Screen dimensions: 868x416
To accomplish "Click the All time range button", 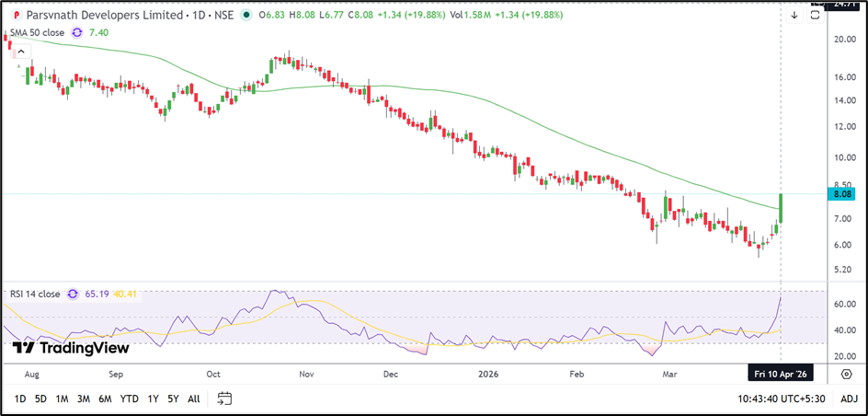I will pyautogui.click(x=194, y=399).
